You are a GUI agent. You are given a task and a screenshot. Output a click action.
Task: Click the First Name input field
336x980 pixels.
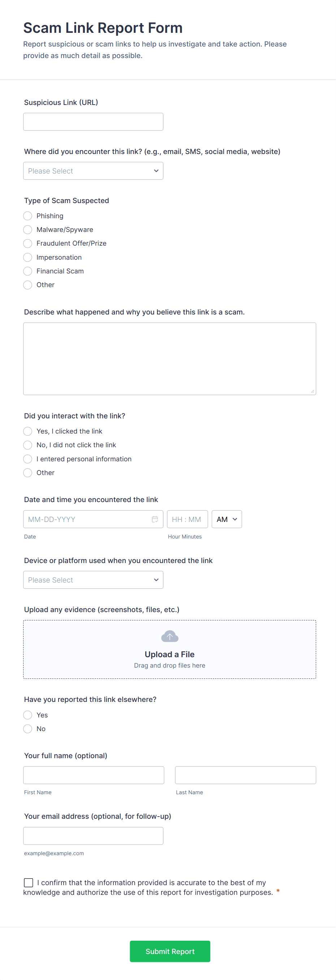(x=93, y=775)
